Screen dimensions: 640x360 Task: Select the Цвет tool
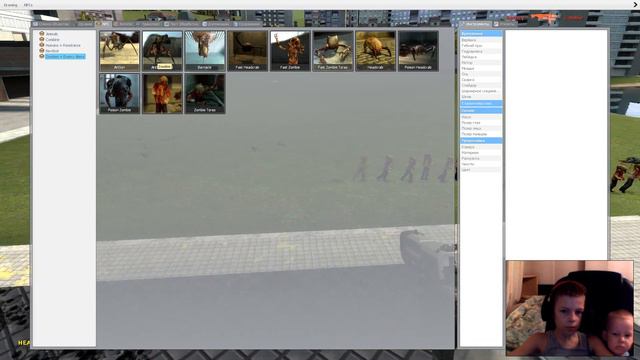[481, 170]
